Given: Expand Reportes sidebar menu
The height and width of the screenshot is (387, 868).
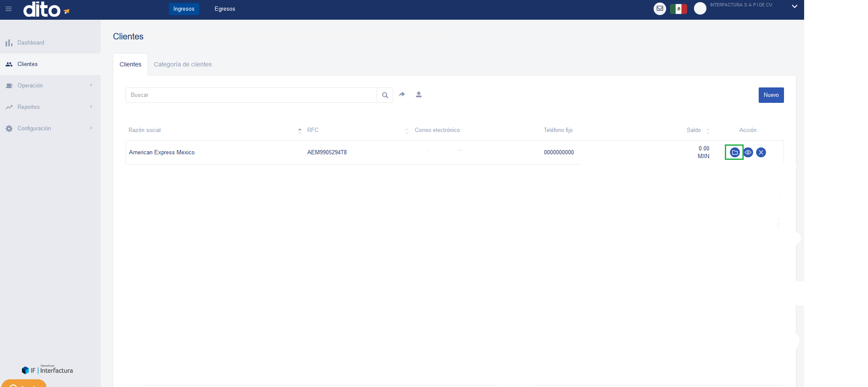Looking at the screenshot, I should click(50, 107).
